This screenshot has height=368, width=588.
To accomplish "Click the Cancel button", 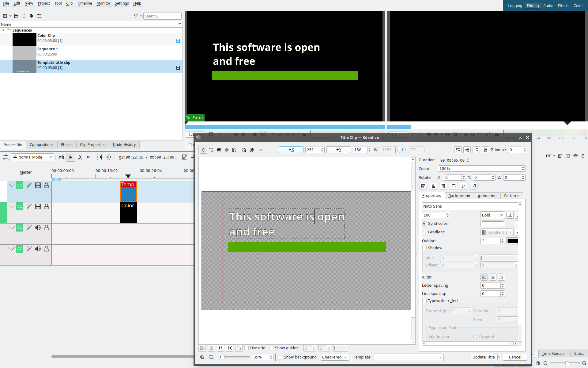I will (514, 357).
